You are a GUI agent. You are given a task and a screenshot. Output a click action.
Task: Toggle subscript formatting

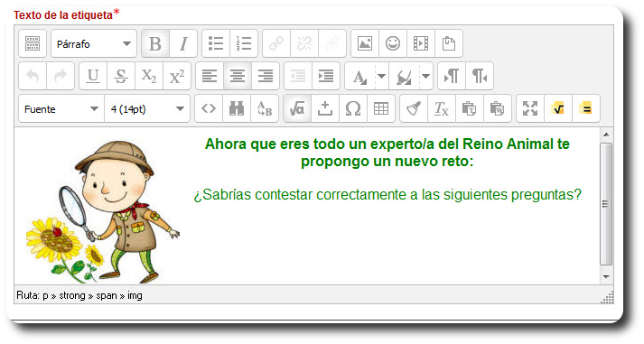click(149, 76)
